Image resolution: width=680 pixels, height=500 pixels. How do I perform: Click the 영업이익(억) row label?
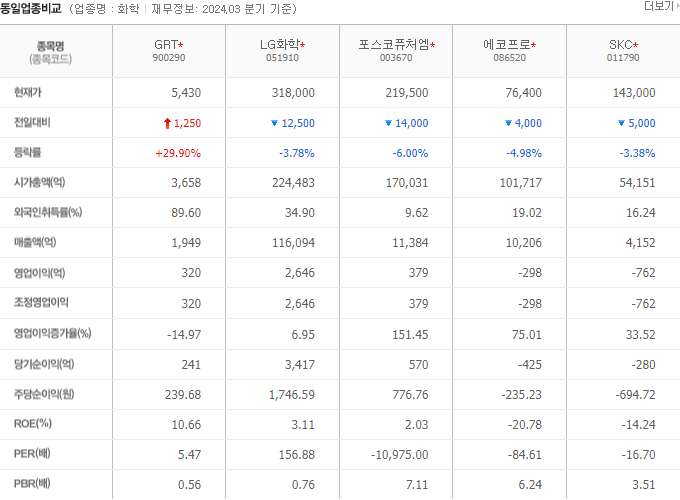[x=39, y=273]
